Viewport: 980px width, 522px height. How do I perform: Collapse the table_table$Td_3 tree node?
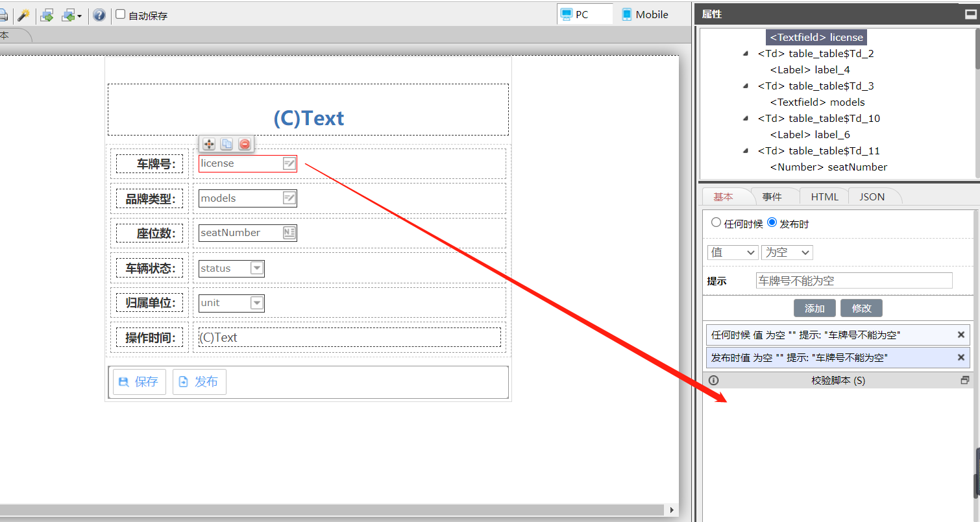(x=746, y=86)
